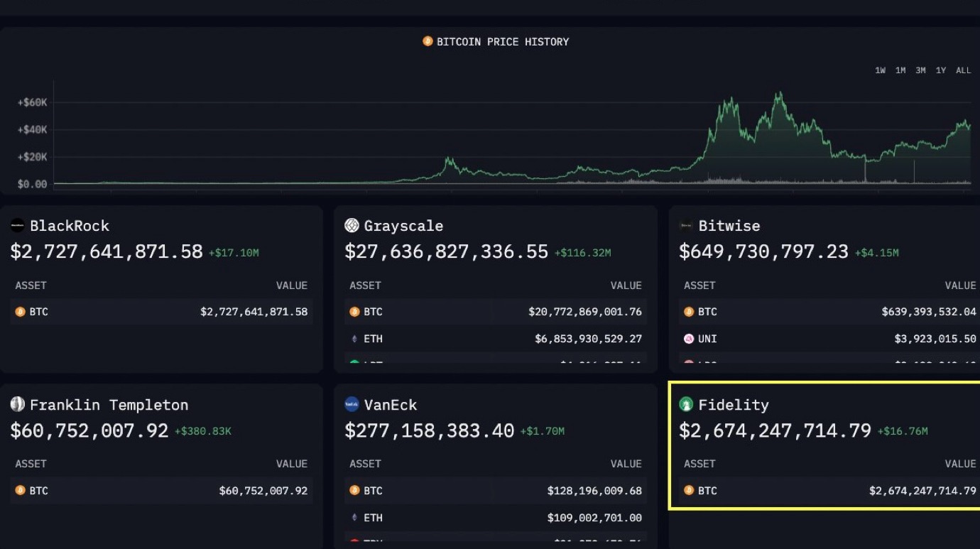Click the Fidelity logo icon
Viewport: 980px width, 549px height.
pyautogui.click(x=686, y=405)
